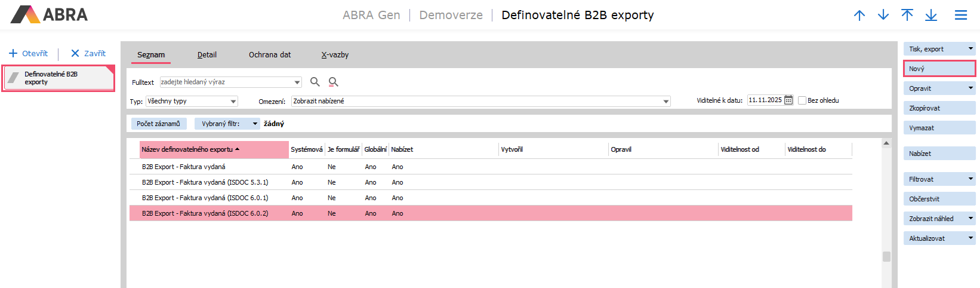Toggle the Bez ohledu checkbox
Viewport: 980px width, 288px height.
(x=802, y=100)
